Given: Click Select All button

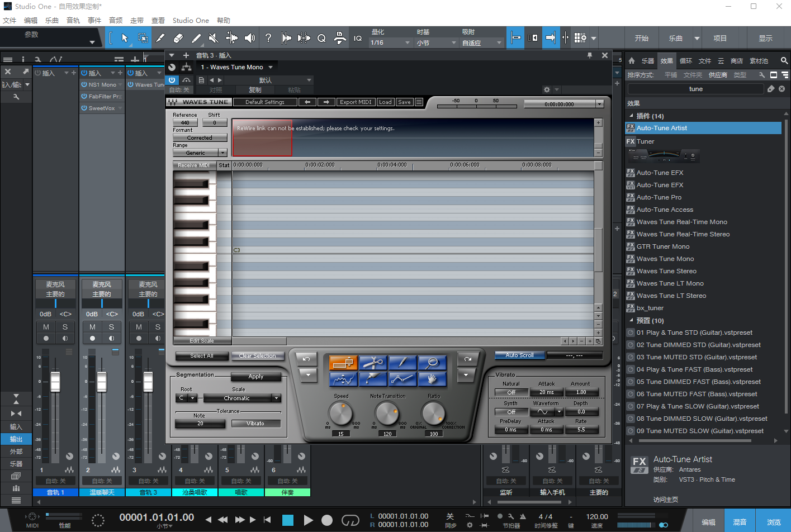Looking at the screenshot, I should pyautogui.click(x=202, y=356).
